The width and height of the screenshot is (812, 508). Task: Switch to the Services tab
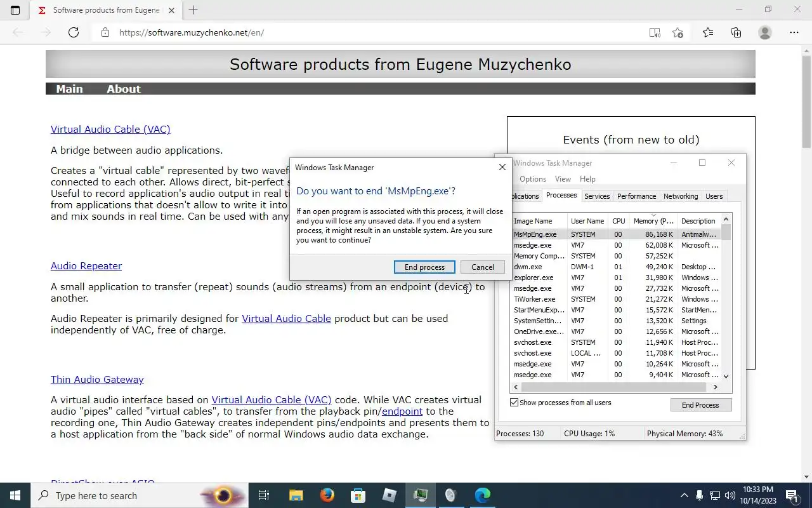pos(597,196)
